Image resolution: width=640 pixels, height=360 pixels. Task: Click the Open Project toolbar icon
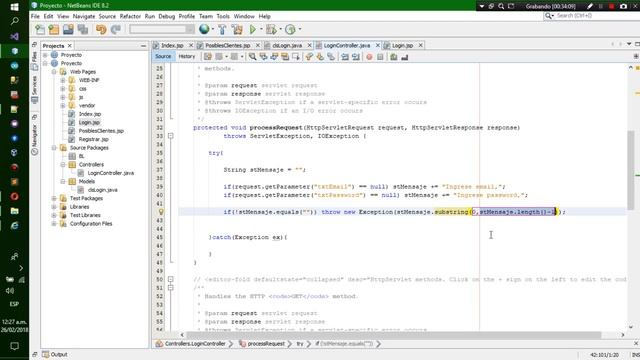(68, 29)
